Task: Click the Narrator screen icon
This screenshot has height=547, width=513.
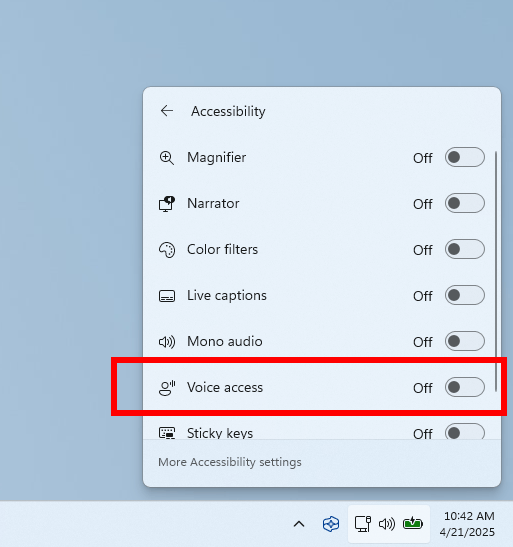Action: coord(167,204)
